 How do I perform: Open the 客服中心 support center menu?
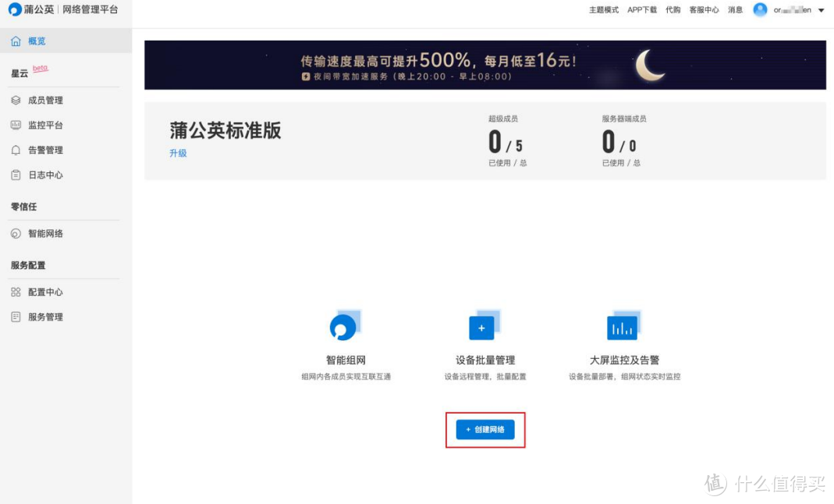point(704,10)
